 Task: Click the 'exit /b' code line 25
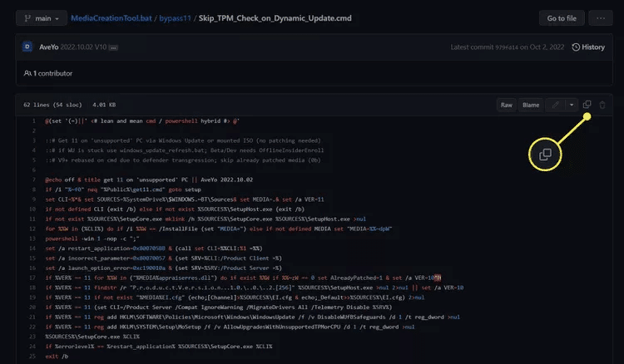[x=57, y=356]
